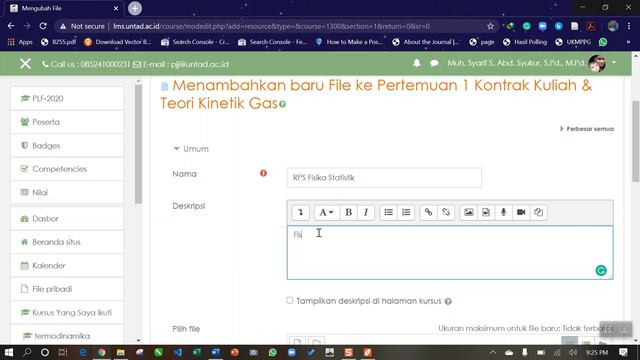Screen dimensions: 640x360
Task: Open File pribadi from the sidebar
Action: click(67, 289)
